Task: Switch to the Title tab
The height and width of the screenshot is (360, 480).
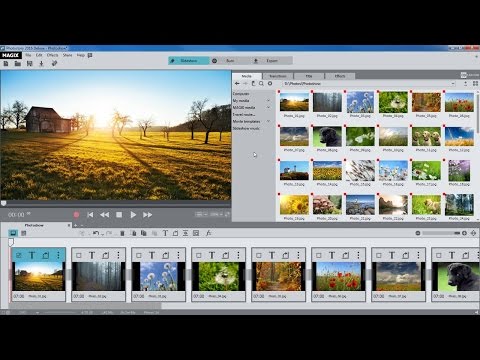Action: (309, 76)
